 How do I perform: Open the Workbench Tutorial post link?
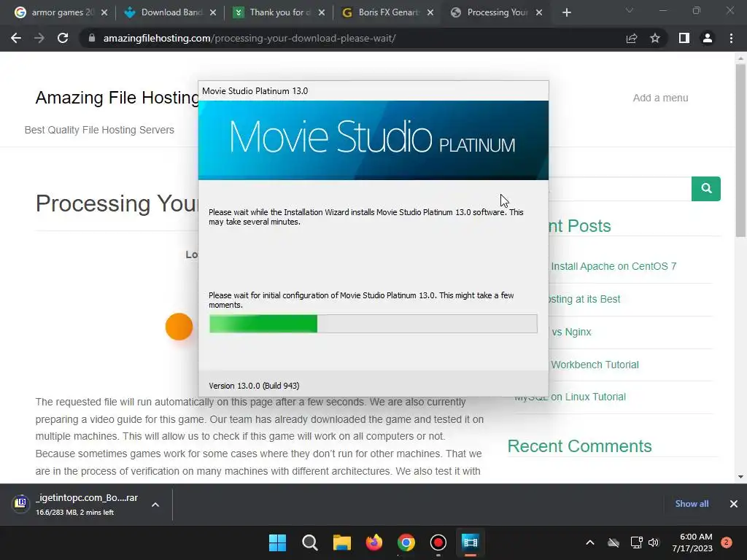coord(595,365)
